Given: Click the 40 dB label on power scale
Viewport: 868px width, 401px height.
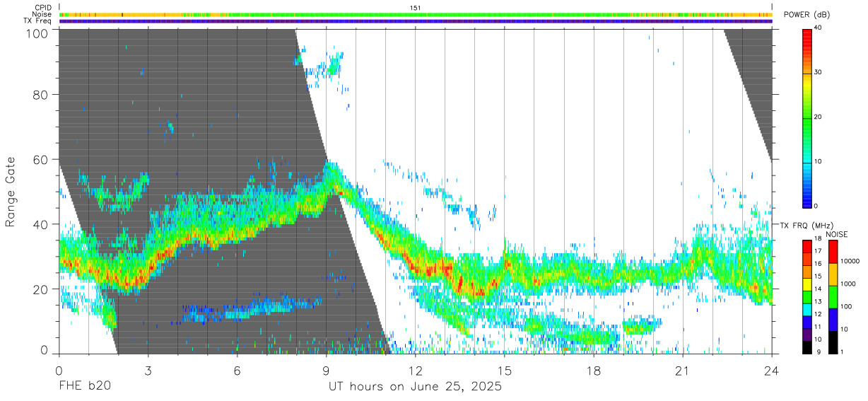Looking at the screenshot, I should point(819,28).
